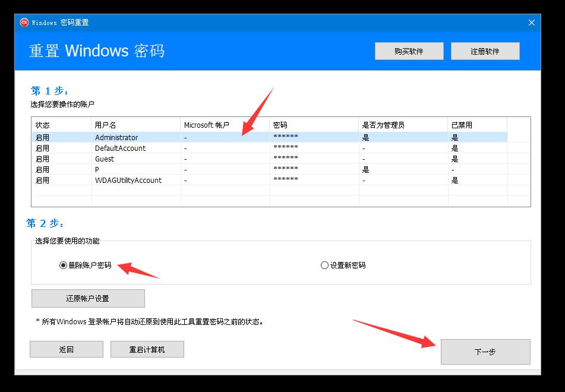Click the 是 admin cell for Administrator

366,137
